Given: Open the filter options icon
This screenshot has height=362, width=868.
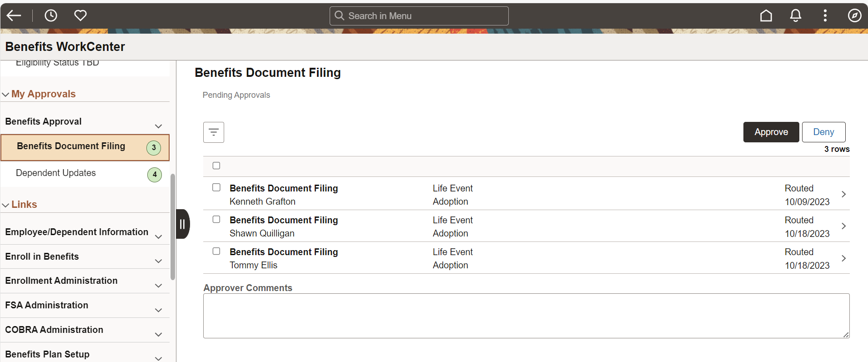Looking at the screenshot, I should click(214, 132).
